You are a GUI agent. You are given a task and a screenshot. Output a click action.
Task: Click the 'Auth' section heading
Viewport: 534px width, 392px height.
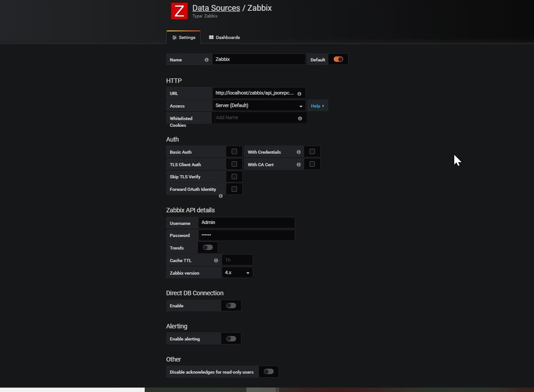(x=172, y=139)
